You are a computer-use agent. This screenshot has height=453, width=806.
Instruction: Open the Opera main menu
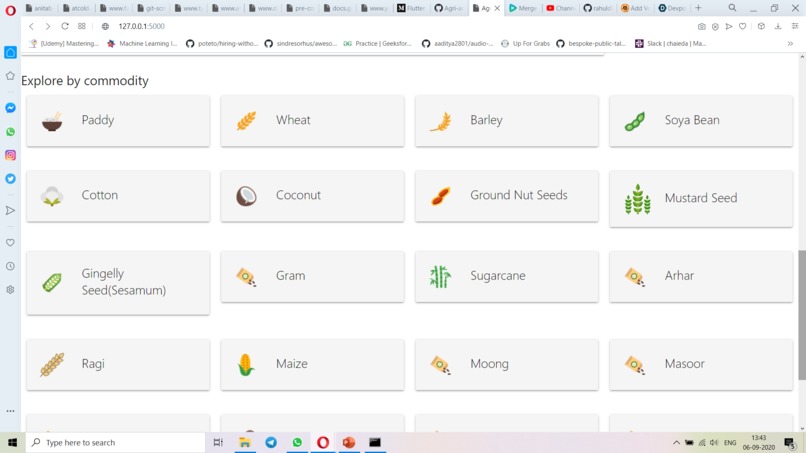pos(10,10)
